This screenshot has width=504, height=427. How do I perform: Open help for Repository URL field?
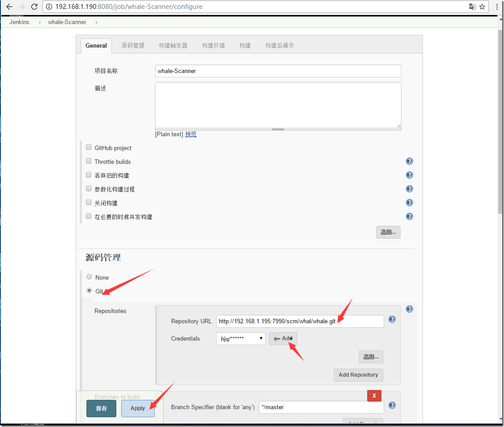tap(392, 319)
